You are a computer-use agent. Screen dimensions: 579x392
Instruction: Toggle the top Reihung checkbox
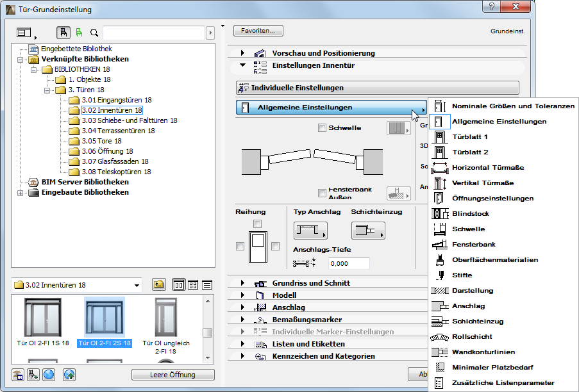pyautogui.click(x=258, y=223)
